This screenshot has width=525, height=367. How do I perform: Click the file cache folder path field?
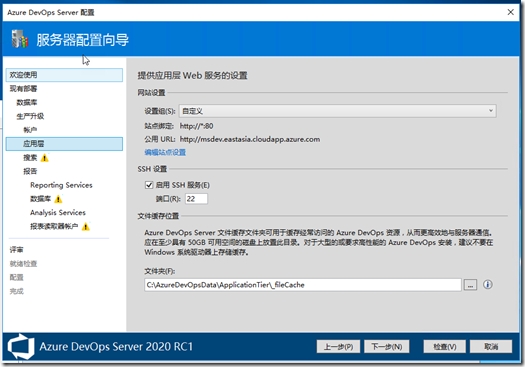(303, 285)
